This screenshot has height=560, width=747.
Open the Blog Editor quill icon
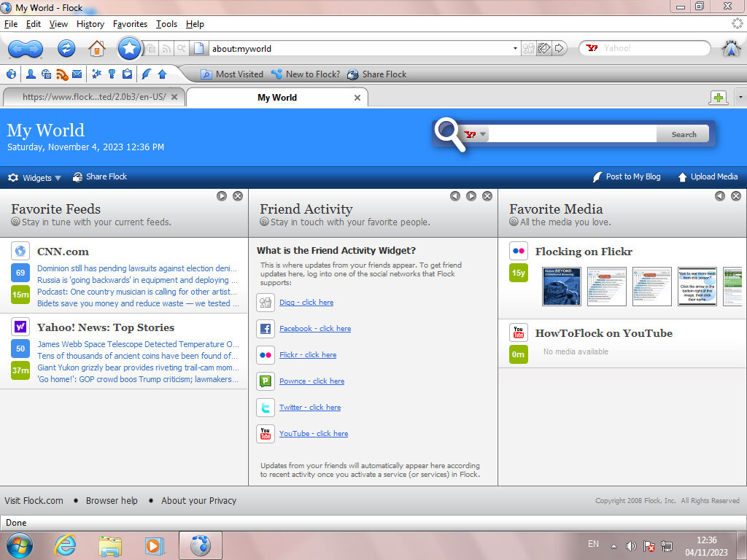click(x=146, y=74)
